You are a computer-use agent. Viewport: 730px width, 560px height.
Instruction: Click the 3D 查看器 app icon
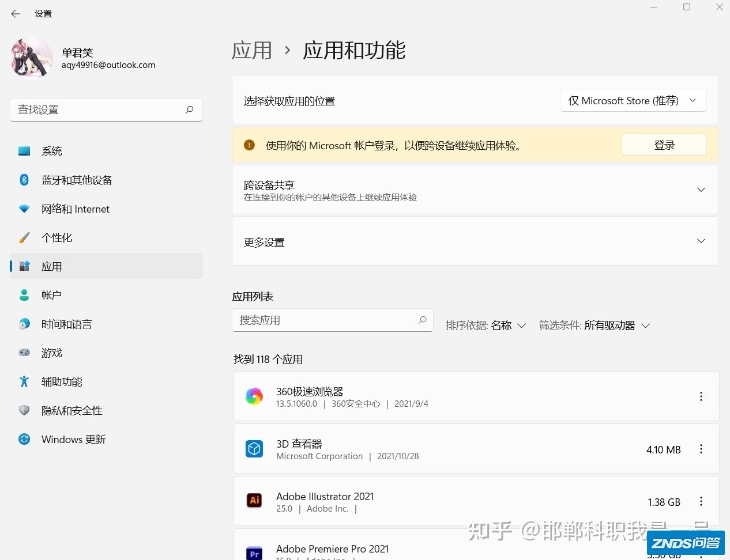[x=254, y=449]
